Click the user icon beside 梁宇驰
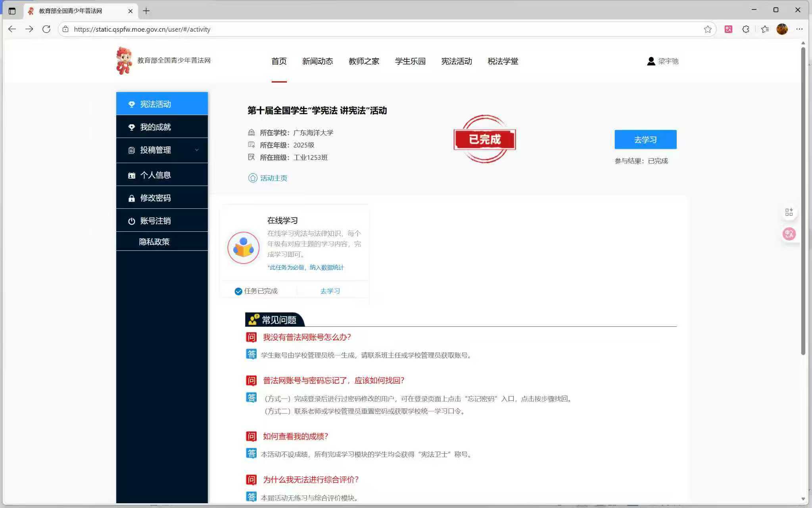 651,61
